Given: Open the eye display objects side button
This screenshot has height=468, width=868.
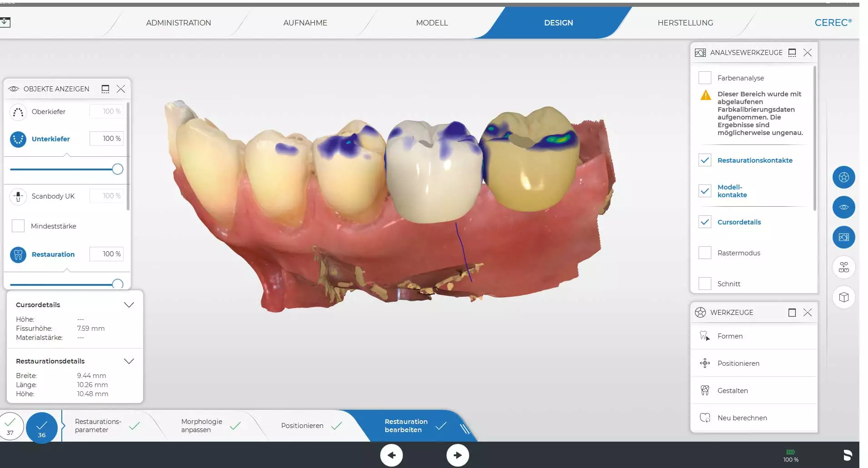Looking at the screenshot, I should click(x=843, y=207).
